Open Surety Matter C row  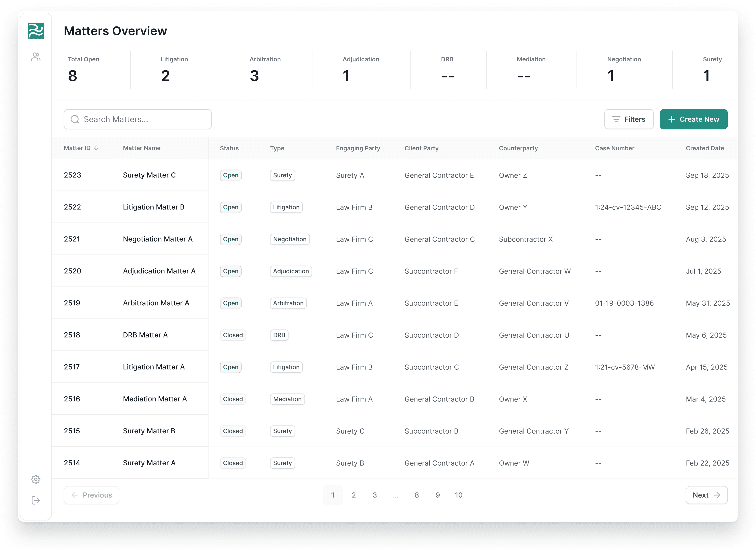pyautogui.click(x=149, y=175)
